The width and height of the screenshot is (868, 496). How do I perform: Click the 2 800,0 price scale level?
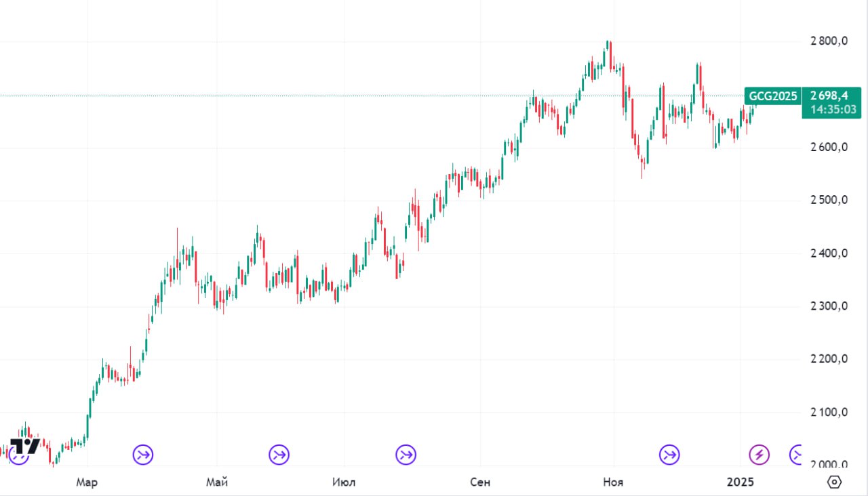click(x=829, y=41)
